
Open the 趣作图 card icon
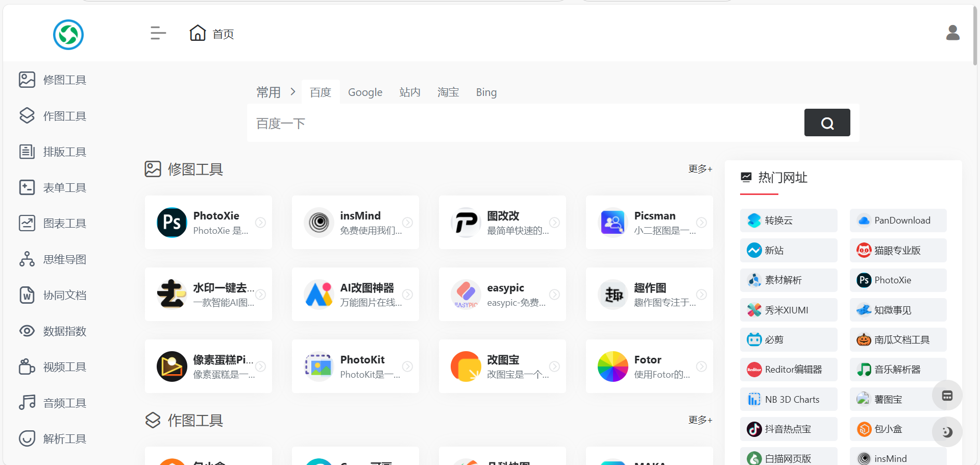pyautogui.click(x=612, y=295)
